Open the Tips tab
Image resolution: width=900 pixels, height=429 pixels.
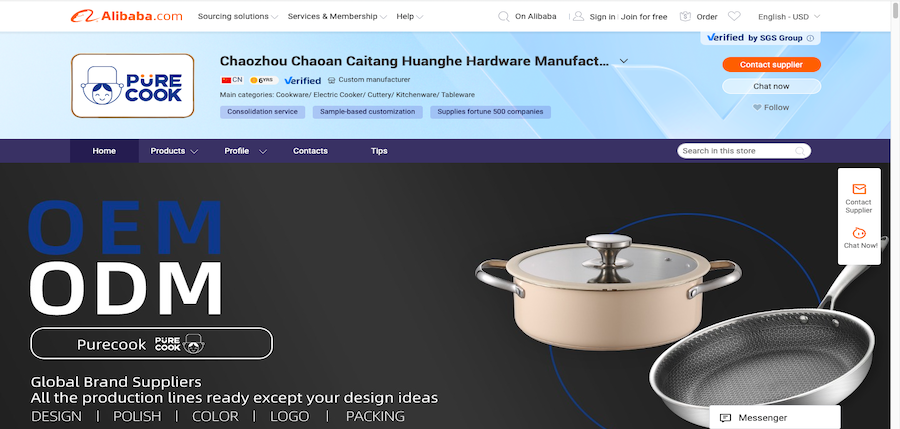pos(379,151)
